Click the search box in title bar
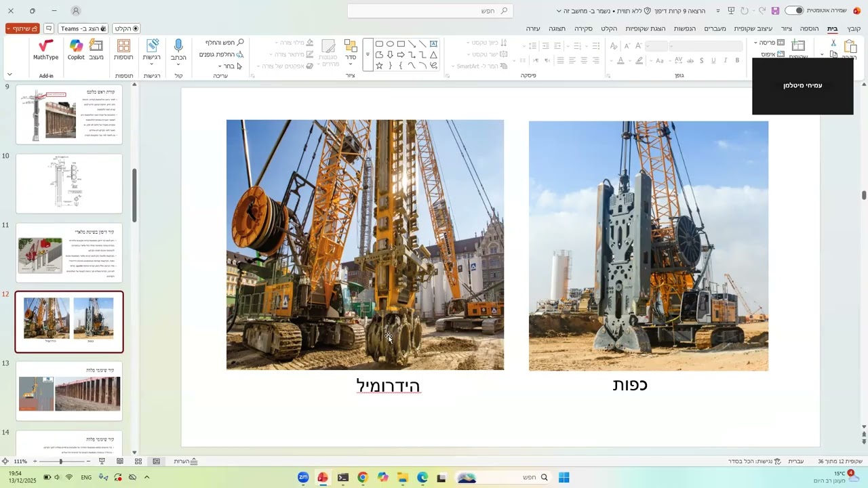The height and width of the screenshot is (488, 868). click(x=430, y=11)
